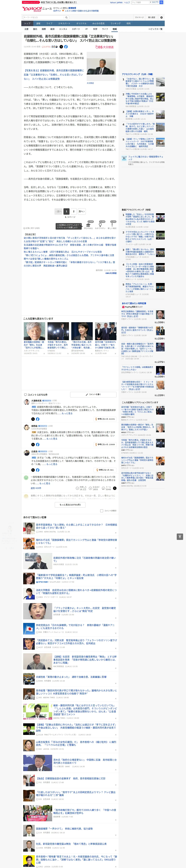Expand 南野森 comment with もっと見る
The image size is (186, 868).
click(52, 439)
